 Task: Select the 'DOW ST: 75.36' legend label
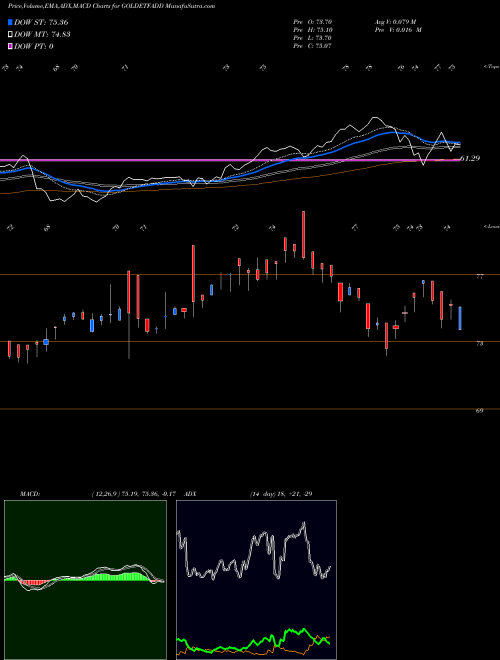[x=41, y=22]
